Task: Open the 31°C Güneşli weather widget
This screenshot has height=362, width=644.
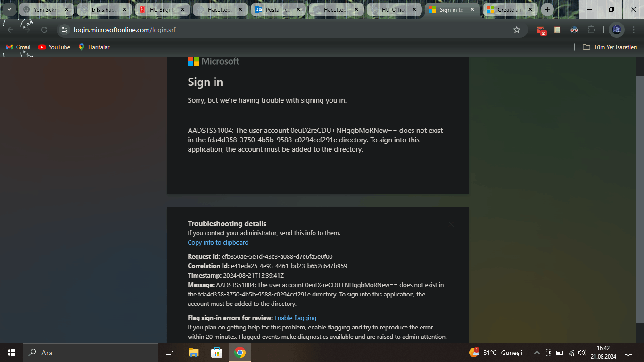Action: click(x=496, y=353)
